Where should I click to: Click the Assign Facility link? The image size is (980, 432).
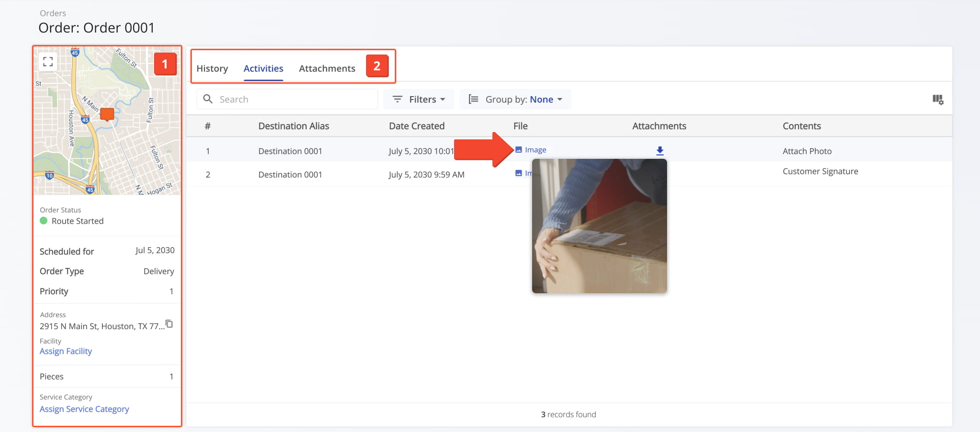coord(66,351)
